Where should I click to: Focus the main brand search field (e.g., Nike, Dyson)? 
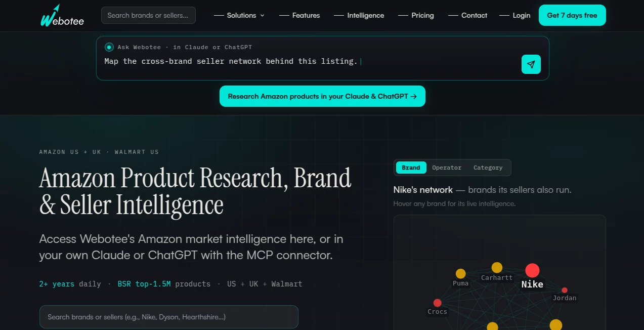pos(169,317)
